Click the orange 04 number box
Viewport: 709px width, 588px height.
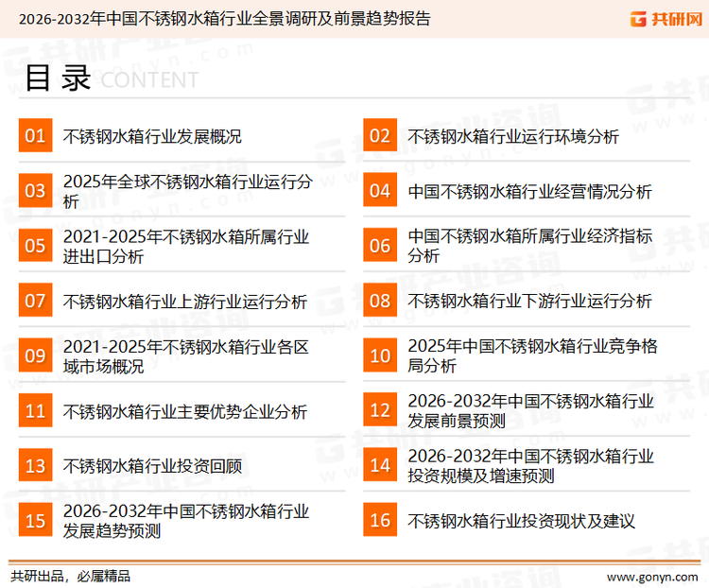coord(380,190)
